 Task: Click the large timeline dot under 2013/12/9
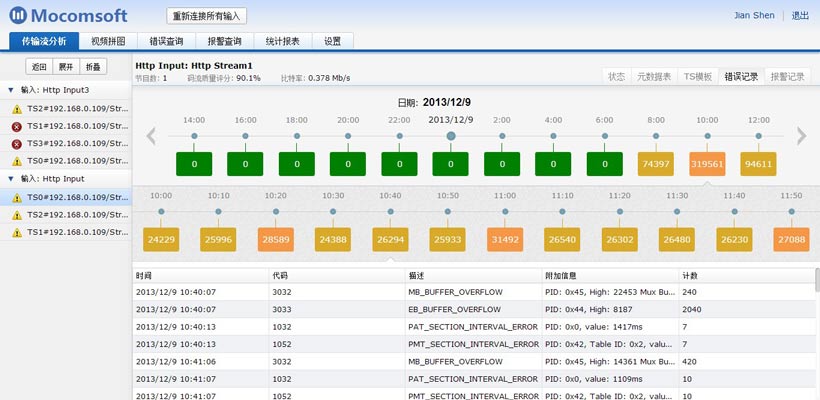[451, 136]
